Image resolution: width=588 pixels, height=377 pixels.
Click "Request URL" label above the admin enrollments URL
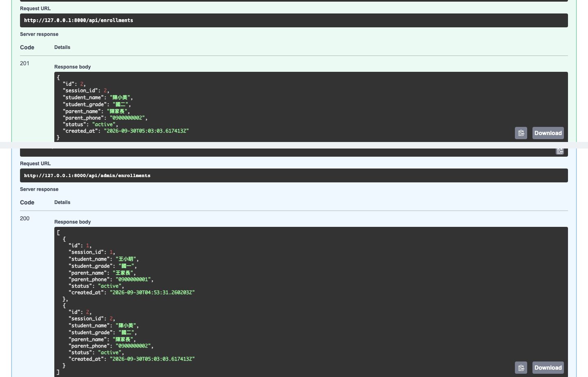coord(36,164)
